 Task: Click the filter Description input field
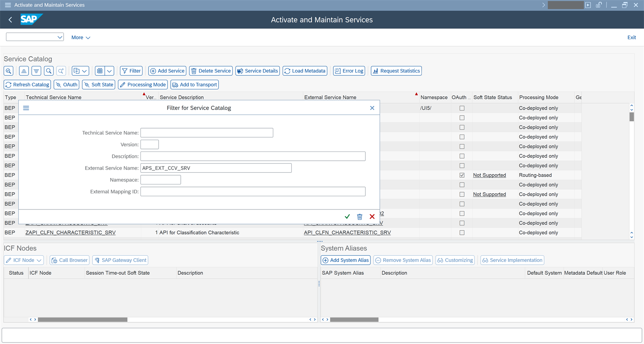(253, 156)
